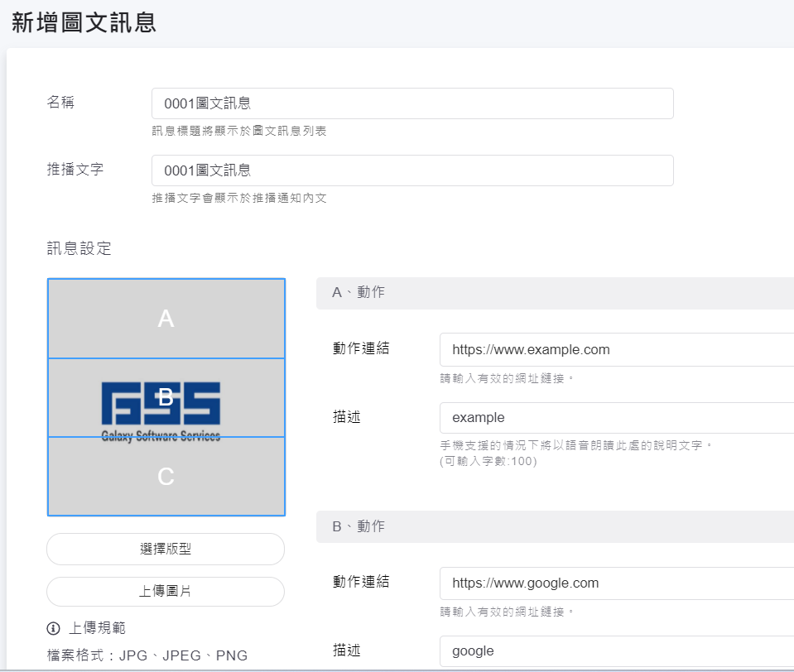Screen dimensions: 794x672
Task: Focus the 推播文字 input field
Action: click(x=412, y=170)
